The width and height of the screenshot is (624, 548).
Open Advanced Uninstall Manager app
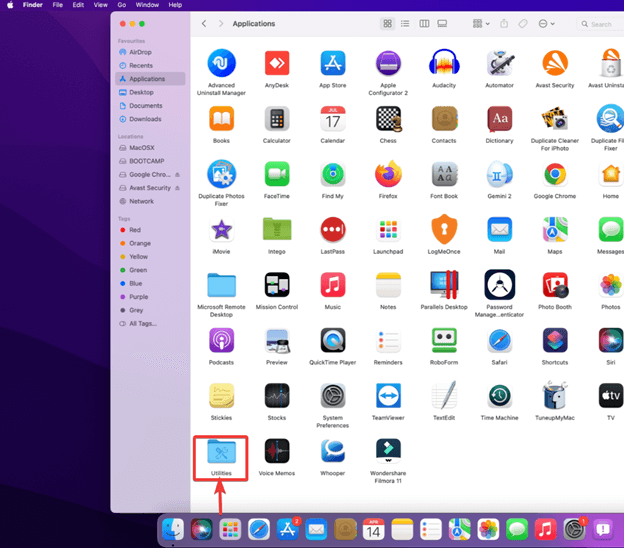coord(221,63)
